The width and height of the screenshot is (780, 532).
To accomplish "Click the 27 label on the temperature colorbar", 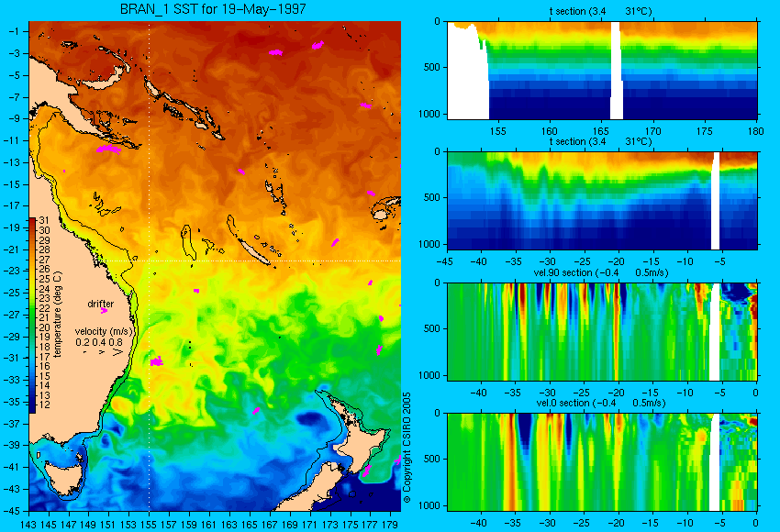I will 44,260.
